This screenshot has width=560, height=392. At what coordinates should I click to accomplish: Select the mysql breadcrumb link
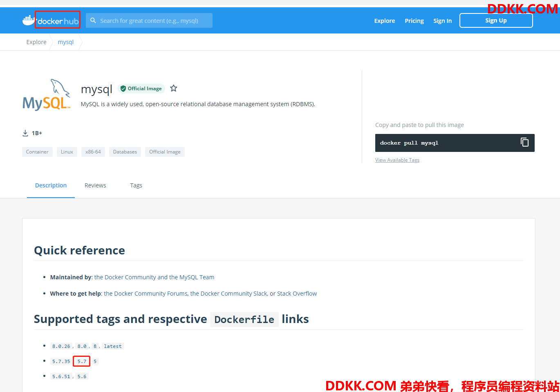pos(66,42)
